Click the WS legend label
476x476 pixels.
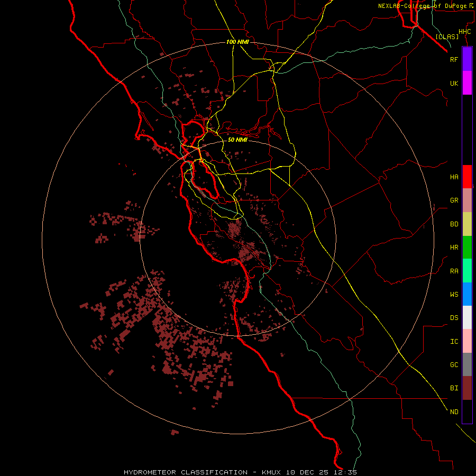[x=454, y=294]
